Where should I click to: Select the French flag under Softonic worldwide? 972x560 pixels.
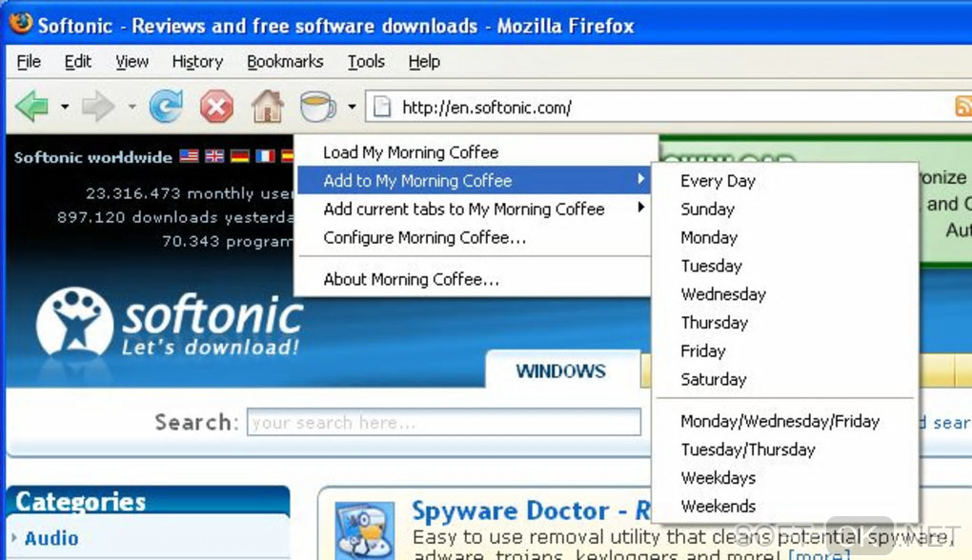coord(265,155)
